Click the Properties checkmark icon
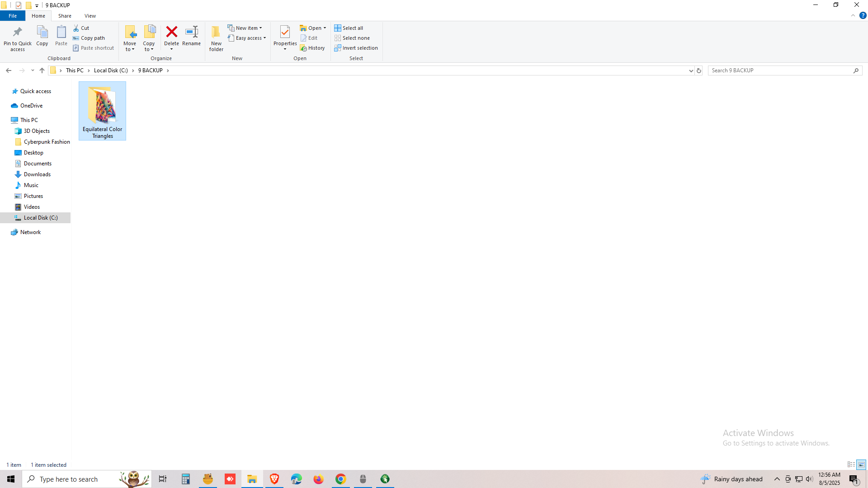 [285, 32]
